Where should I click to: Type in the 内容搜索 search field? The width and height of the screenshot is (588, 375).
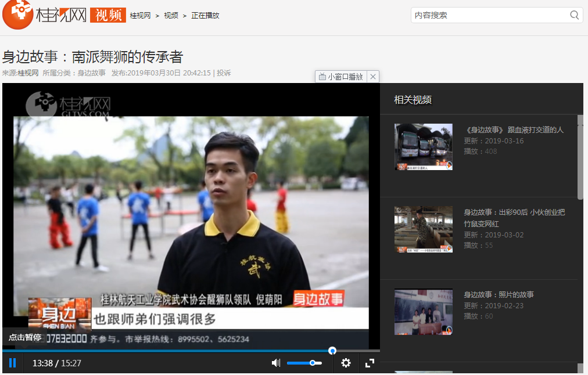[488, 15]
